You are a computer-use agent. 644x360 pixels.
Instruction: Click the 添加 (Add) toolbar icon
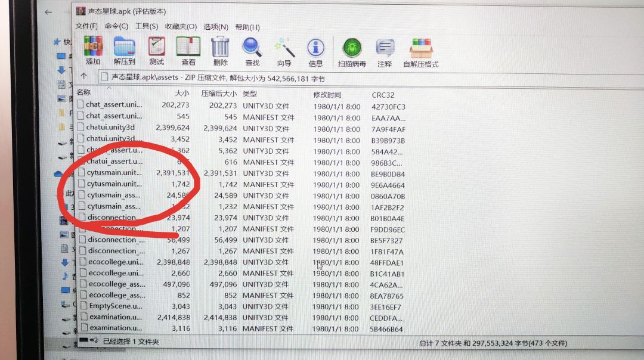tap(93, 46)
